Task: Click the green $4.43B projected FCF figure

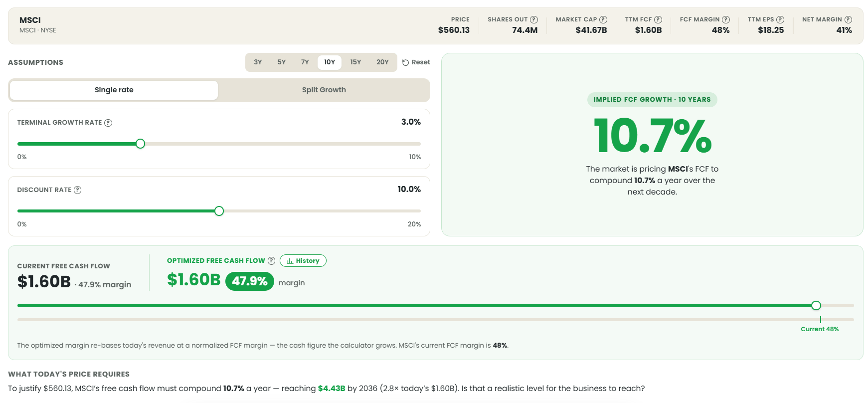Action: click(332, 389)
